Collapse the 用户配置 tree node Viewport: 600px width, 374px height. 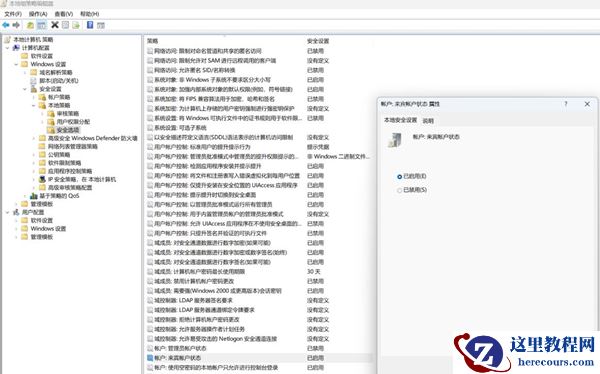pos(7,212)
